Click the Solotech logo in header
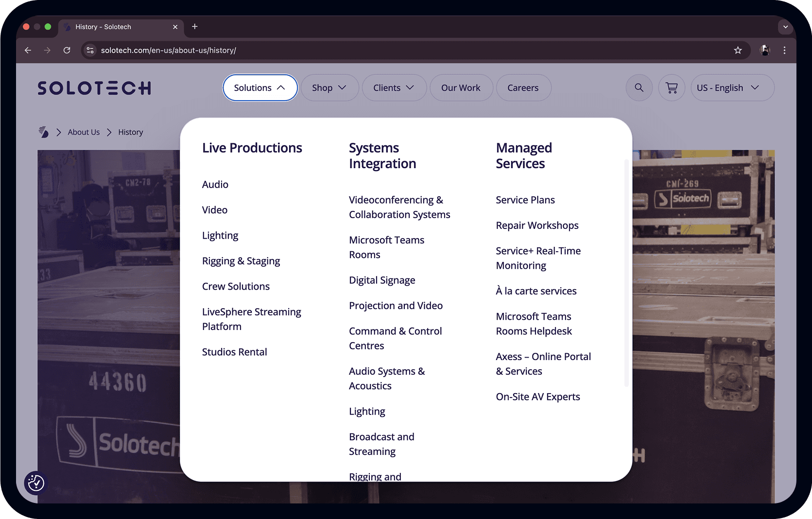This screenshot has height=519, width=812. coord(94,88)
